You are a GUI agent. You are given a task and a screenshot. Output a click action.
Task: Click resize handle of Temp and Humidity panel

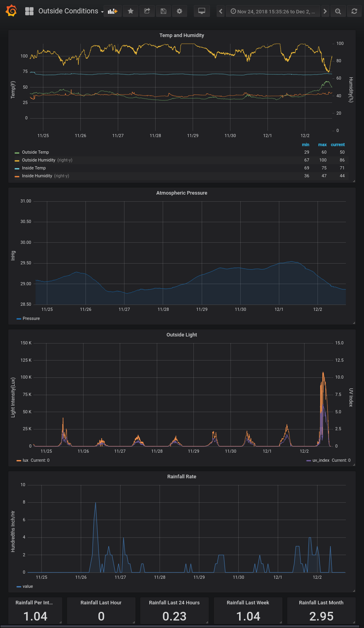(x=354, y=181)
